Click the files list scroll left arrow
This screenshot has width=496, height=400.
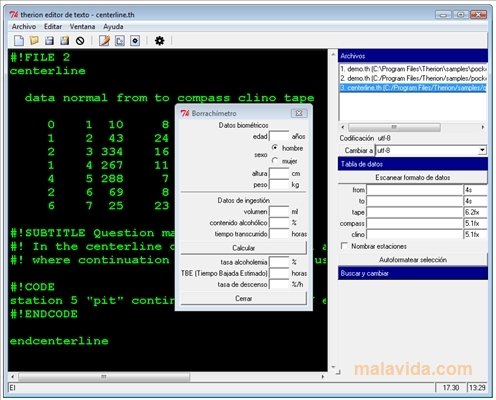(343, 127)
